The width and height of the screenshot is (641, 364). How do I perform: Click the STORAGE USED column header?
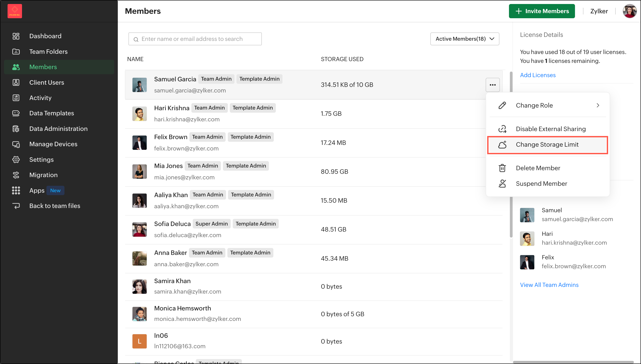pos(342,59)
